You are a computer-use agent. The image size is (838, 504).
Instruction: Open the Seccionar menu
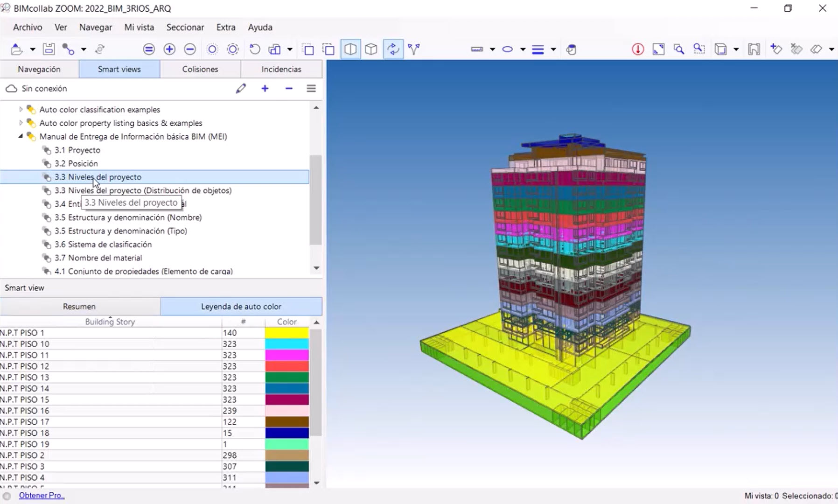pyautogui.click(x=185, y=28)
